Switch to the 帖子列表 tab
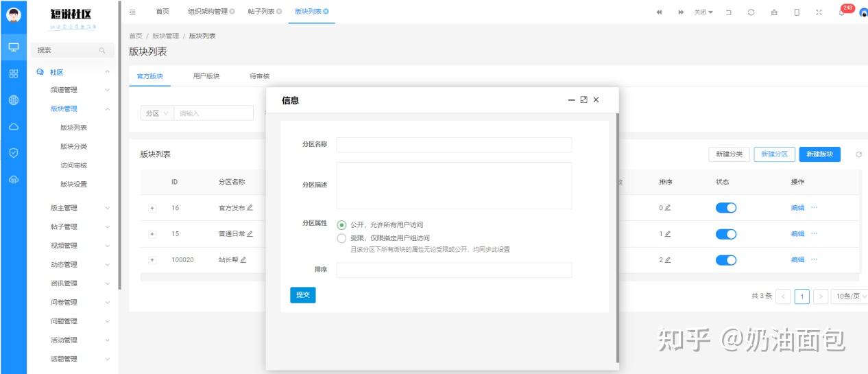Viewport: 868px width, 374px height. (261, 12)
